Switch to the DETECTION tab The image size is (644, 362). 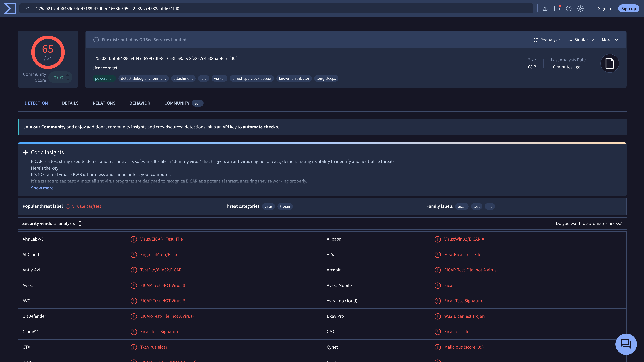coord(36,103)
